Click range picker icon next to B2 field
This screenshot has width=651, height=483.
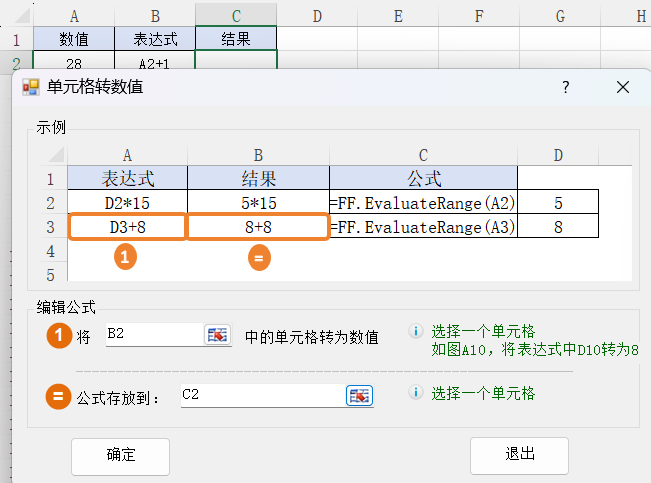[x=217, y=335]
